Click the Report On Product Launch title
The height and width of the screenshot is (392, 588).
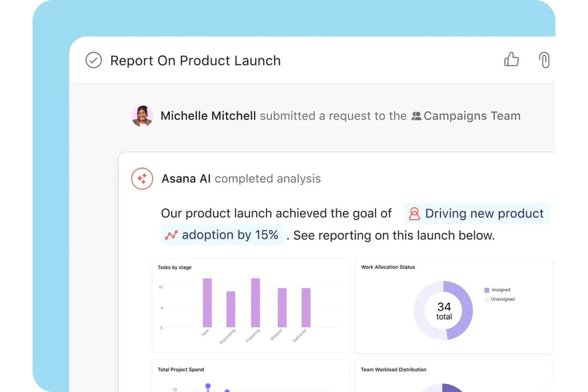[195, 60]
